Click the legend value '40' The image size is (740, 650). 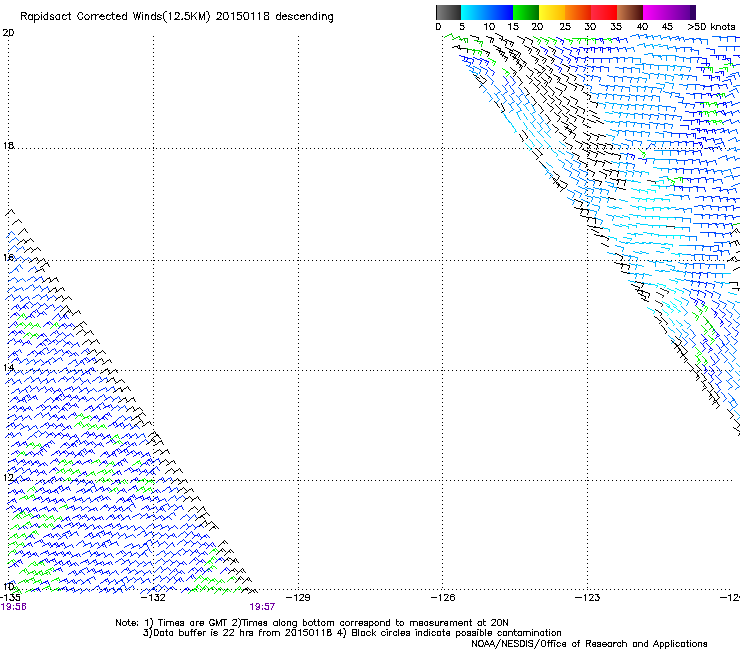(x=642, y=27)
